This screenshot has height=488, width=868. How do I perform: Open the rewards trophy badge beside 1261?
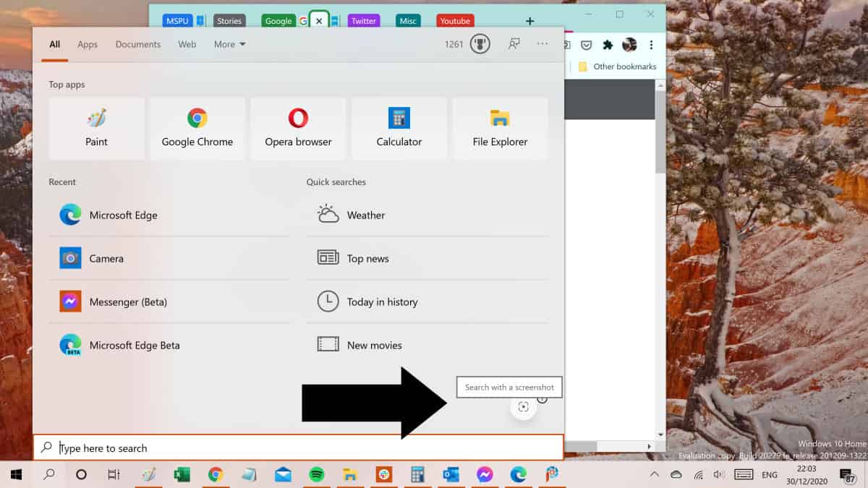point(480,44)
